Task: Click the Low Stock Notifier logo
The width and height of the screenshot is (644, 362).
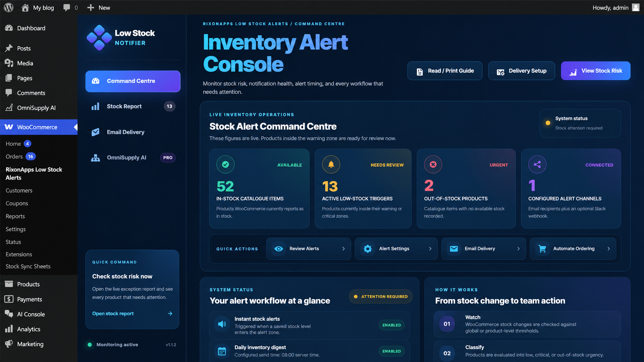Action: click(99, 38)
